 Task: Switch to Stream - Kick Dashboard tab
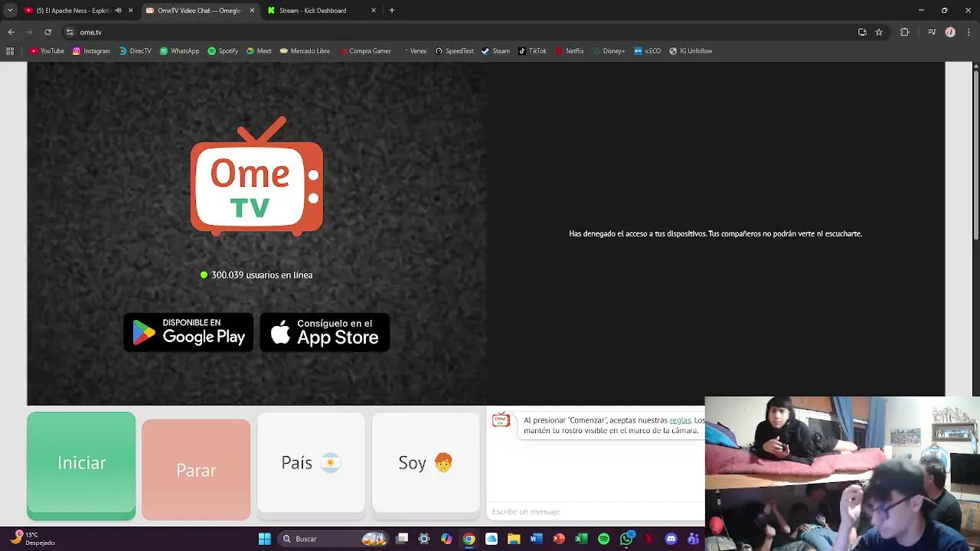pyautogui.click(x=312, y=11)
